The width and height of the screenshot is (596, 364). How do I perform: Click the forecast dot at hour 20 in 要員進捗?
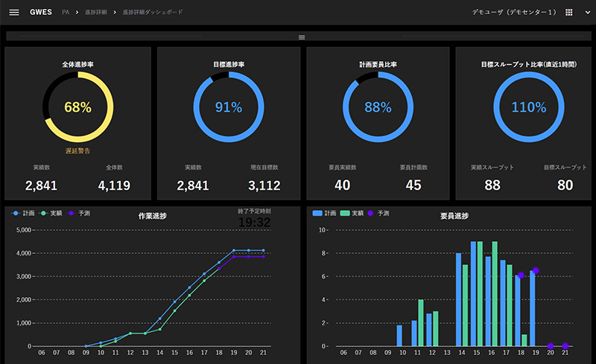[x=551, y=345]
